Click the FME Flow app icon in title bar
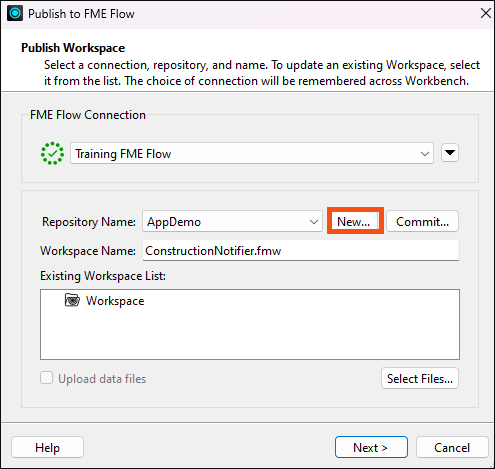This screenshot has height=469, width=495. tap(15, 13)
